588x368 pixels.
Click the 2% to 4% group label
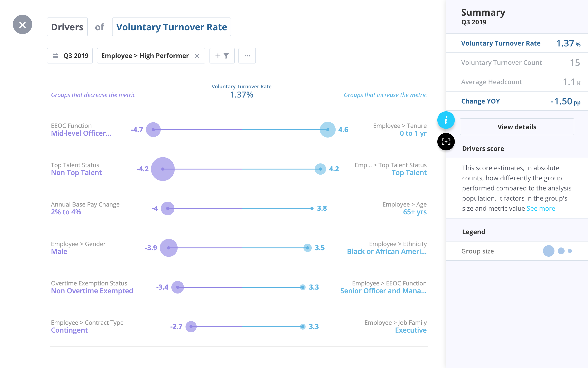point(66,212)
